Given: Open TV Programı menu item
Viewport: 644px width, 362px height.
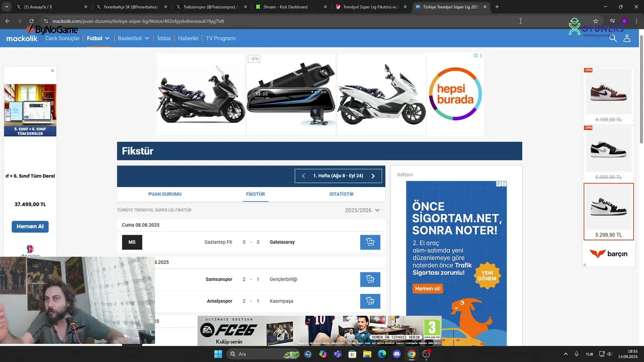Looking at the screenshot, I should (x=221, y=38).
